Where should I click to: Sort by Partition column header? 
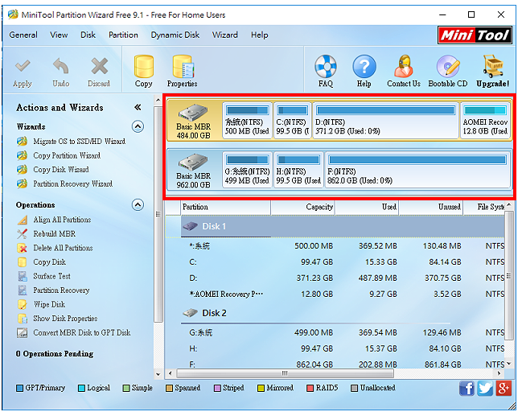pyautogui.click(x=226, y=207)
